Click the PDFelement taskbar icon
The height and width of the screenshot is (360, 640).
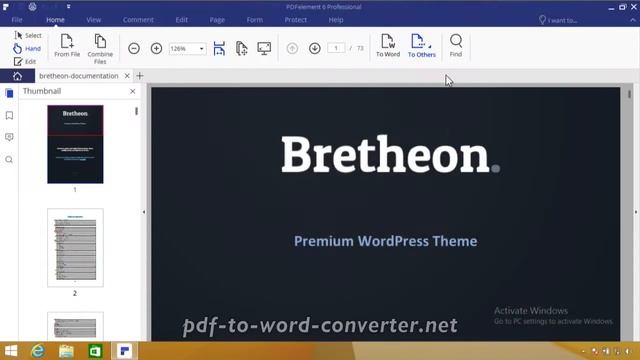[124, 351]
